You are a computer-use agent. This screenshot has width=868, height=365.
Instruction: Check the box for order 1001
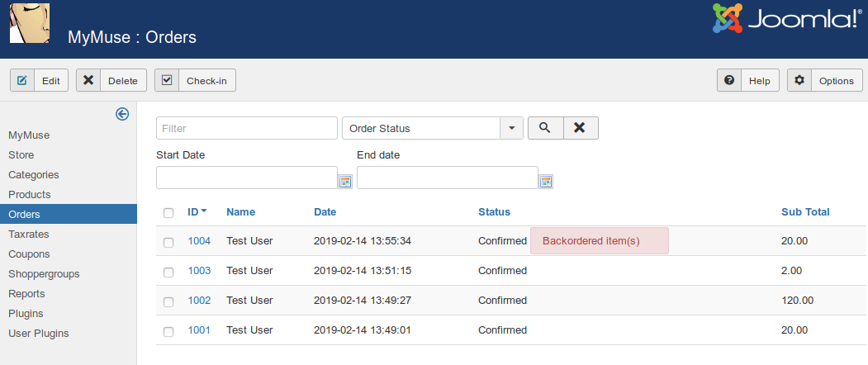[x=168, y=331]
